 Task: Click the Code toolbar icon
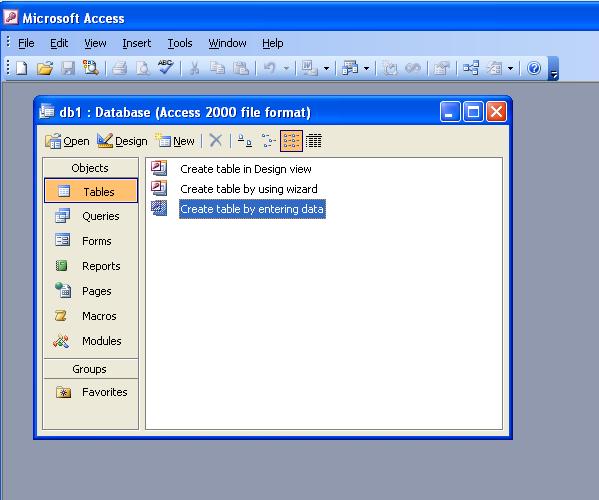coord(390,68)
